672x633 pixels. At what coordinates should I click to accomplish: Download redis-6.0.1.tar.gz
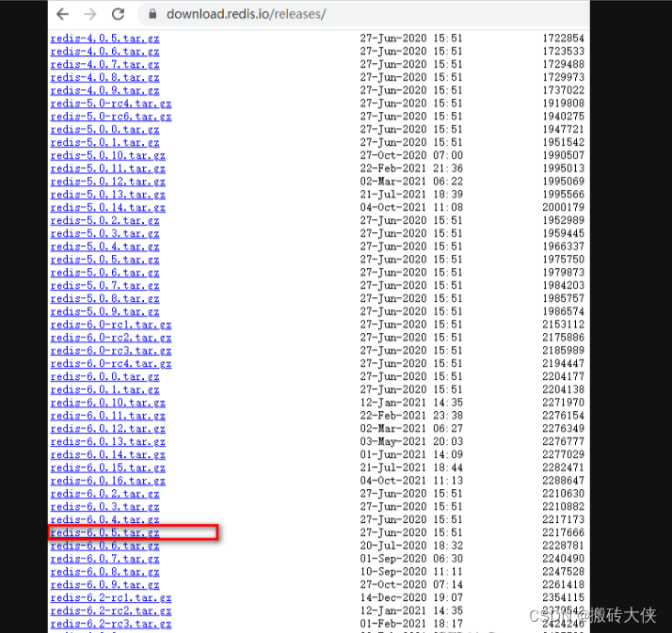coord(105,389)
